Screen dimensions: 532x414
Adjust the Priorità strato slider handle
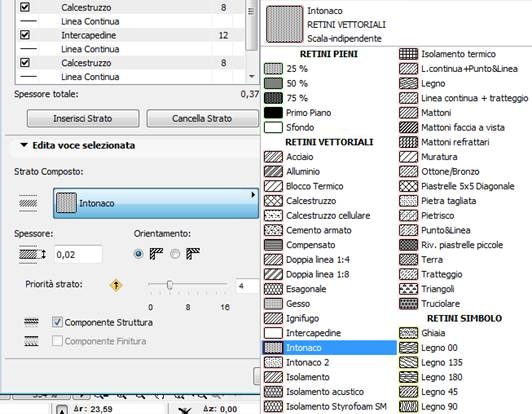coord(170,284)
